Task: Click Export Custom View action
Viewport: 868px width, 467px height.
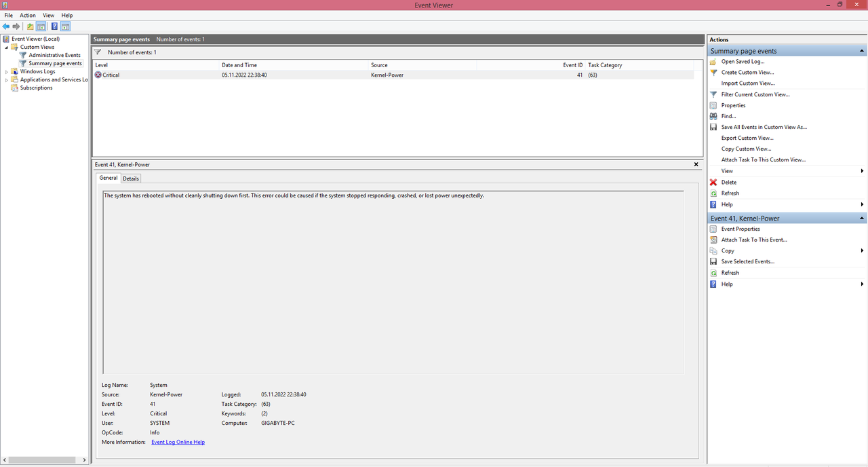Action: [747, 138]
